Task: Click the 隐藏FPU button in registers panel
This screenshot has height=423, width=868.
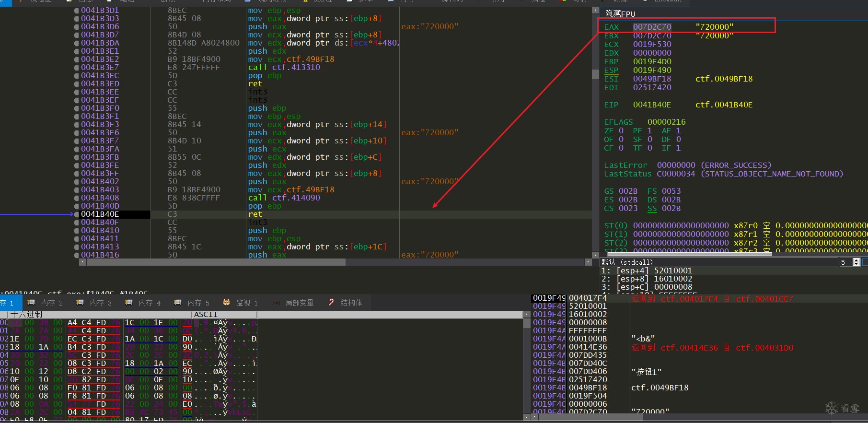Action: [620, 13]
